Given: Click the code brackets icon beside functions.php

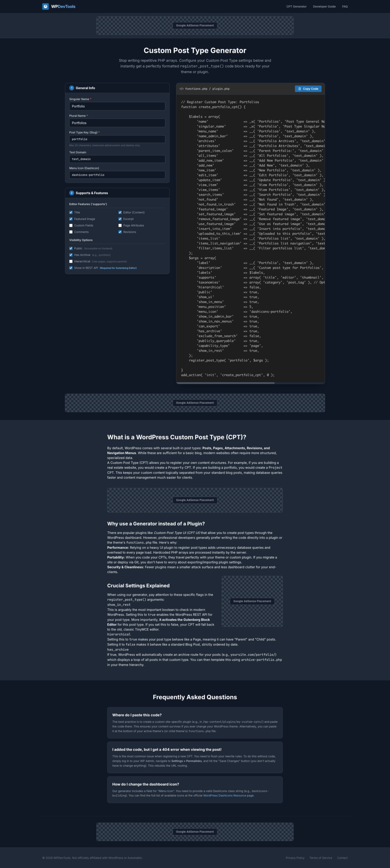Looking at the screenshot, I should (181, 89).
